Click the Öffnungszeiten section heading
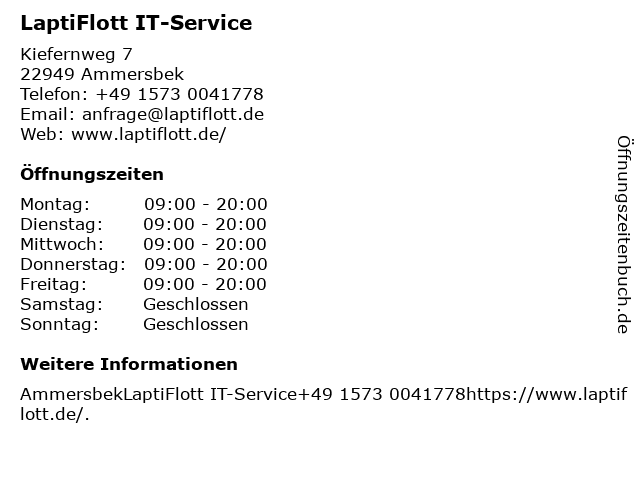Screen dimensions: 640x480 tap(92, 174)
